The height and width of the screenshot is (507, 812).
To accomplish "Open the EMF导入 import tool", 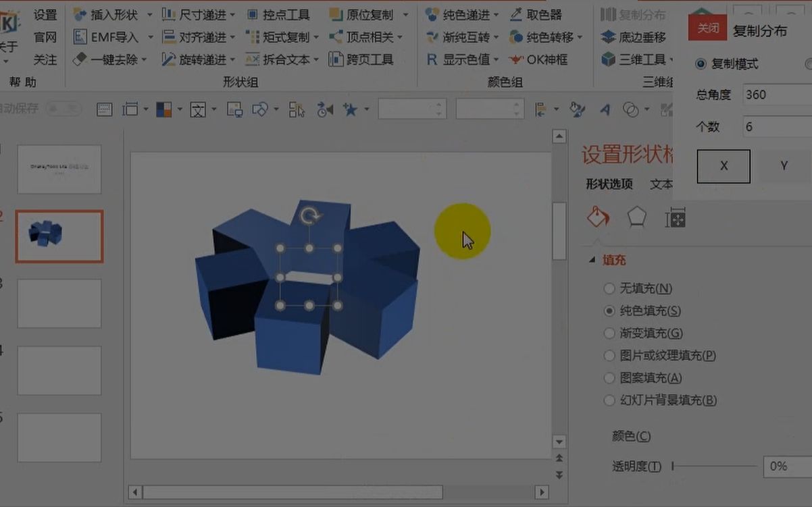I will pos(113,36).
